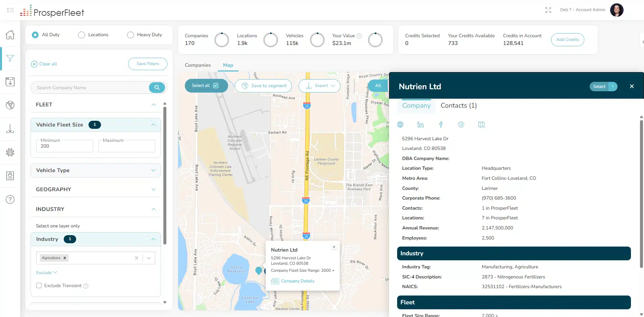This screenshot has width=644, height=317.
Task: Click the Add Credits button
Action: (568, 40)
